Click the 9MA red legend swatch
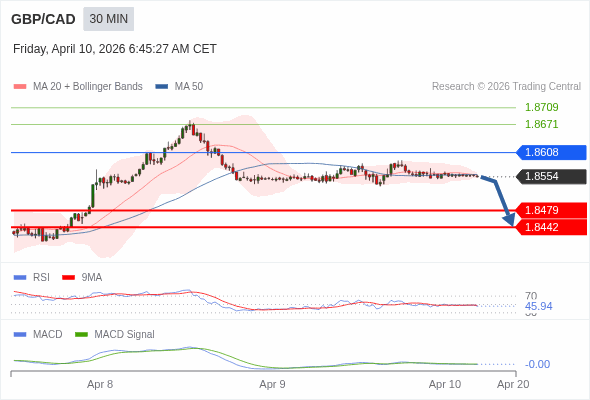Viewport: 590px width, 400px height. [68, 278]
